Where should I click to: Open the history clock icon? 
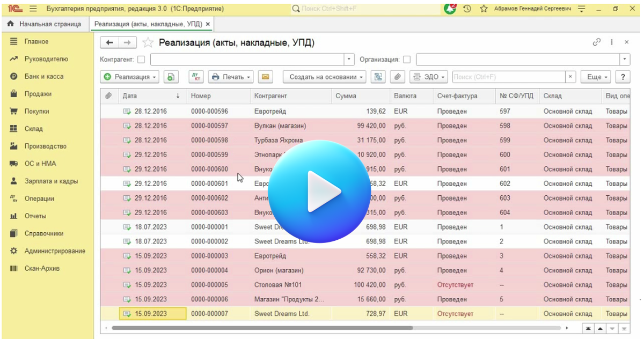467,9
